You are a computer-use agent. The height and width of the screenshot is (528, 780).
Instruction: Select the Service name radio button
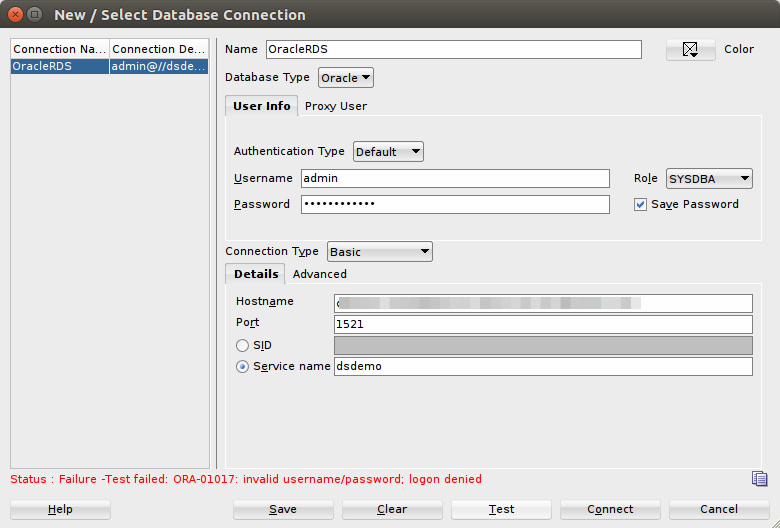pyautogui.click(x=242, y=367)
